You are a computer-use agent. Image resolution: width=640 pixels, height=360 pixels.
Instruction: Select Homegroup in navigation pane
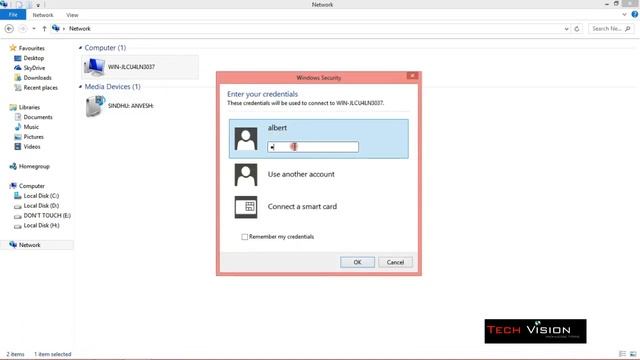point(34,166)
